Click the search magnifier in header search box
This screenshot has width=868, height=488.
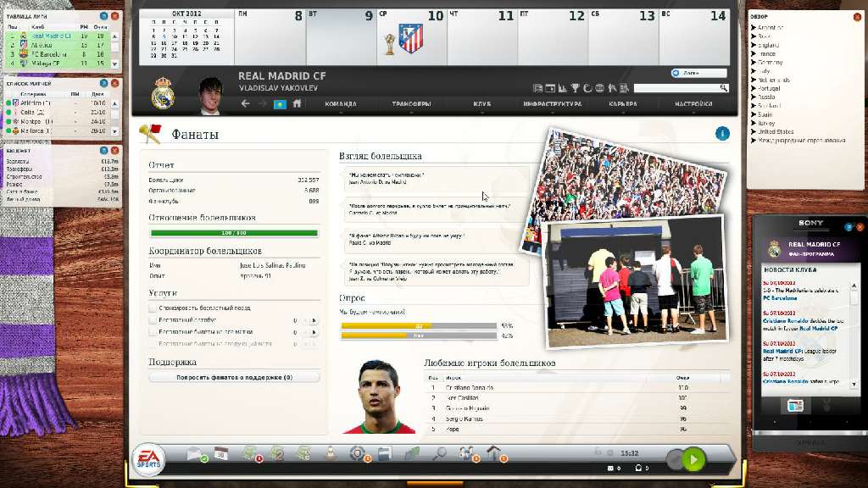click(x=723, y=88)
